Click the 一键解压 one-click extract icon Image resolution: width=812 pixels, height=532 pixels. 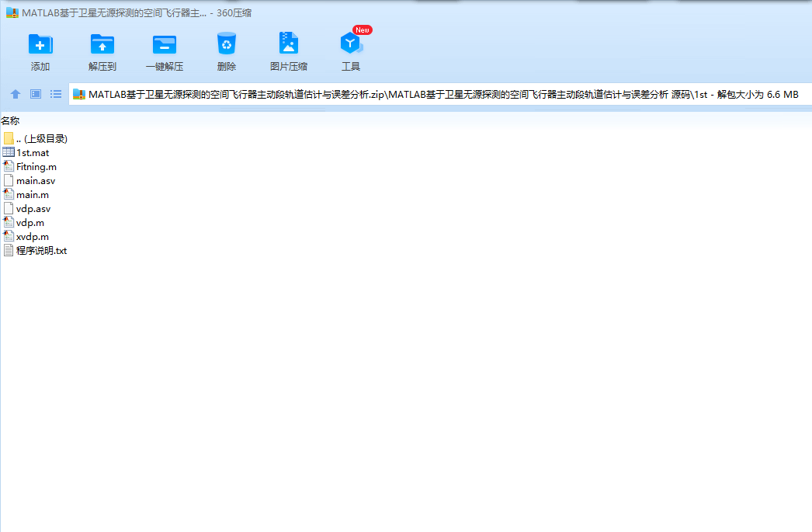pyautogui.click(x=164, y=44)
